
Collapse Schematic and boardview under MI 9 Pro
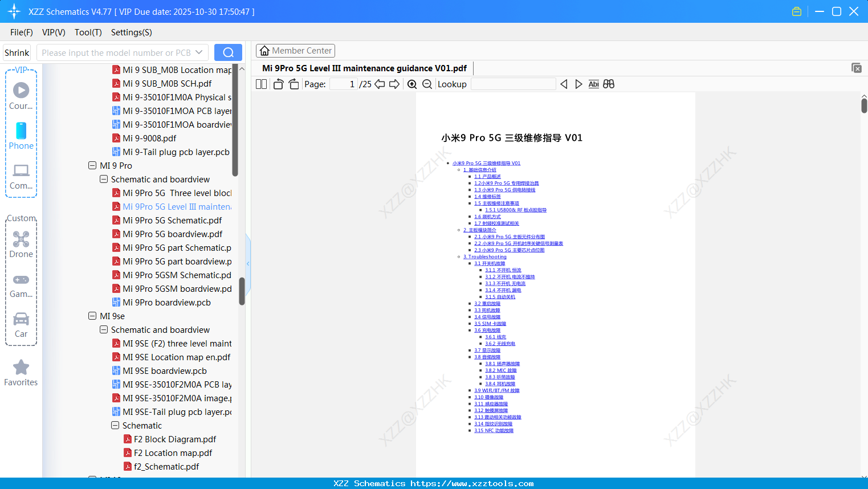coord(104,179)
